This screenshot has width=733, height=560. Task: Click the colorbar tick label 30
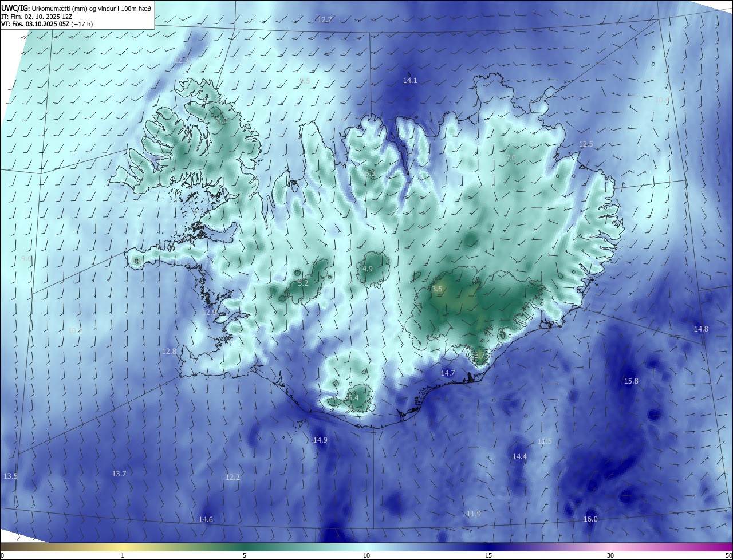610,555
